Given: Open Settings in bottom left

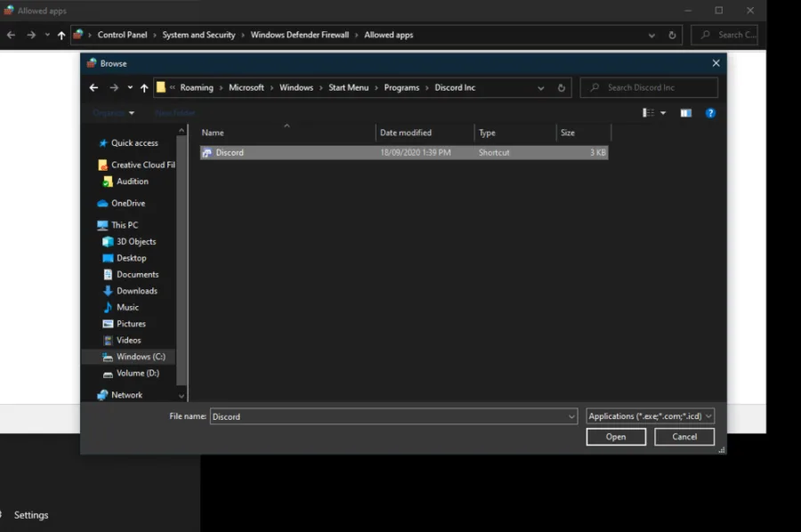Looking at the screenshot, I should tap(31, 515).
